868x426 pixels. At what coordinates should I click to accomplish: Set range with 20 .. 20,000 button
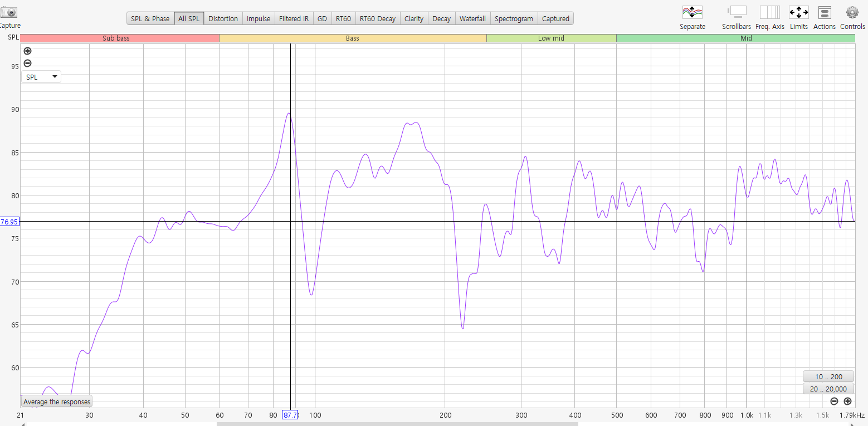pos(828,389)
